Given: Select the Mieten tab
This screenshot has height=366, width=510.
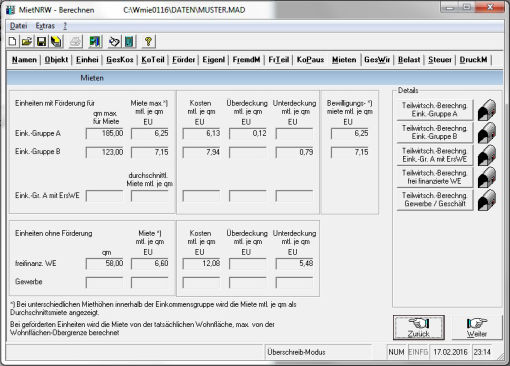Looking at the screenshot, I should click(x=344, y=60).
